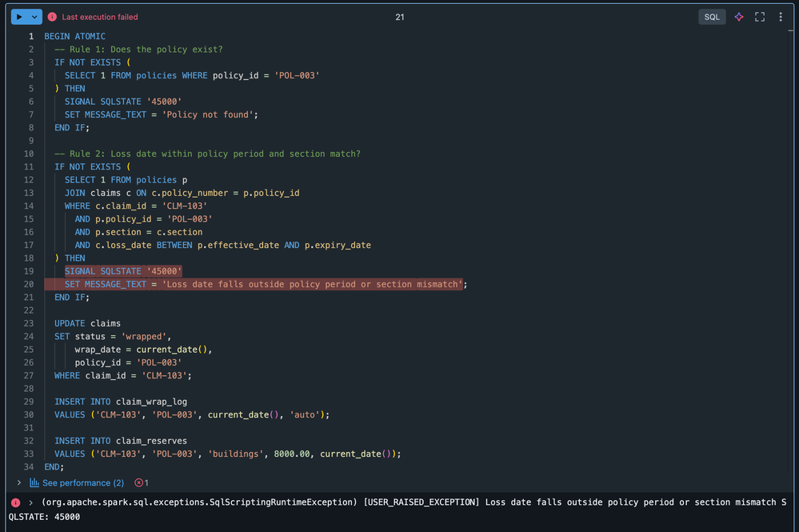The width and height of the screenshot is (799, 532).
Task: Click the cell number 21 label
Action: click(399, 17)
